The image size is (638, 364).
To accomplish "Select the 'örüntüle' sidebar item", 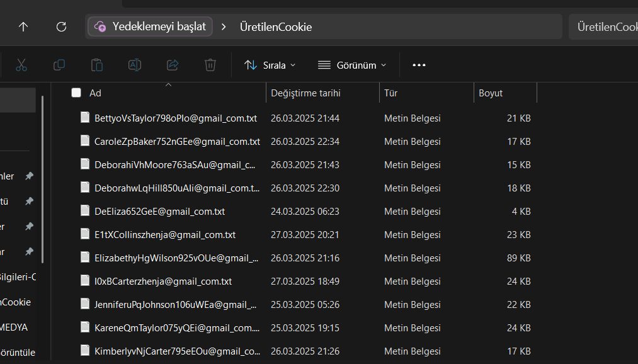I will pyautogui.click(x=18, y=353).
